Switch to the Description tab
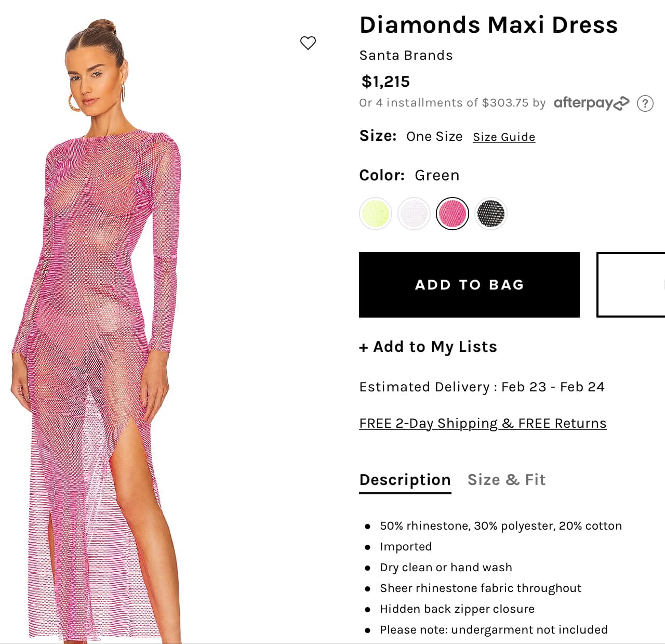 coord(405,480)
